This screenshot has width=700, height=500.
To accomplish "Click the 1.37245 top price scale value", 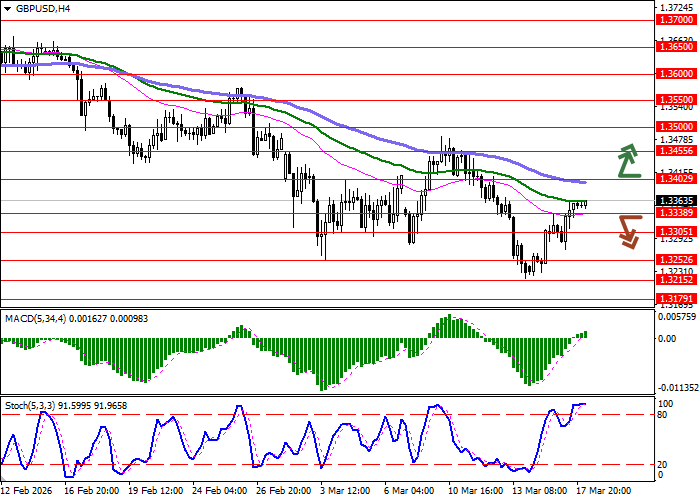I will pyautogui.click(x=677, y=8).
